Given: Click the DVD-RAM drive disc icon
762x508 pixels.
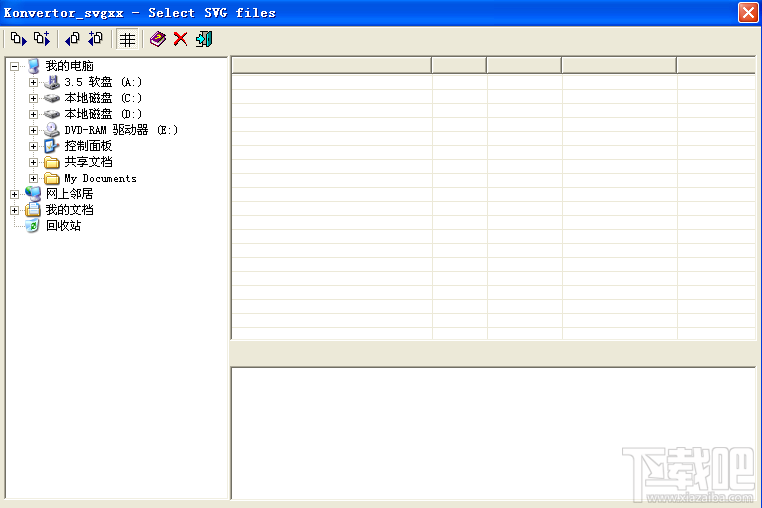Looking at the screenshot, I should tap(52, 130).
